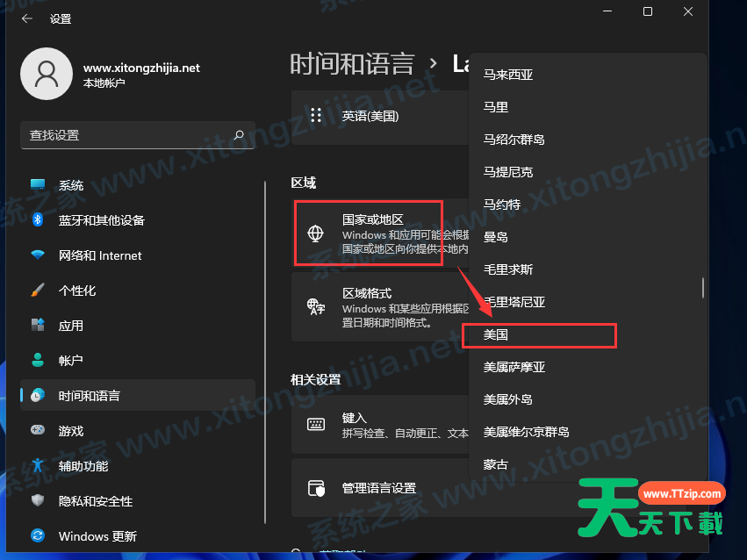Maximize the 设置 window
Image resolution: width=747 pixels, height=560 pixels.
pos(648,11)
